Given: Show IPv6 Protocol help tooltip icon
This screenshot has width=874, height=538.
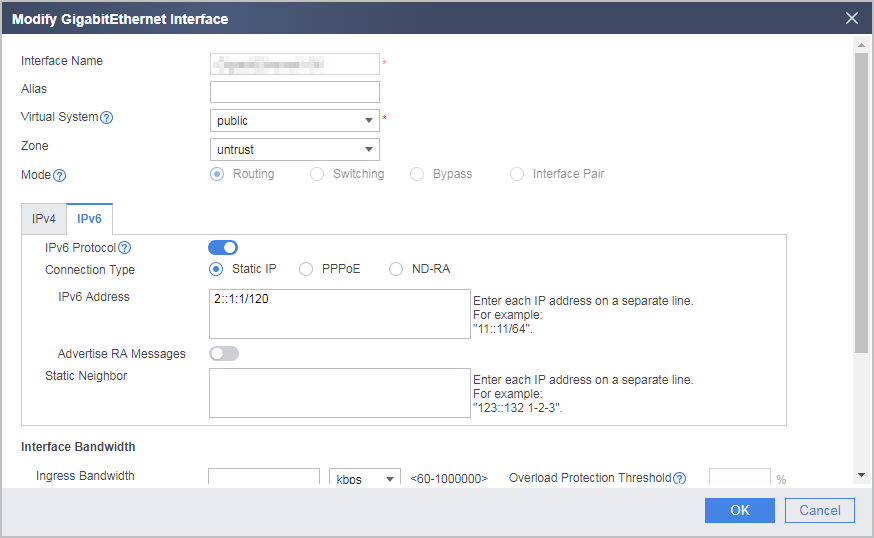Looking at the screenshot, I should [x=125, y=248].
